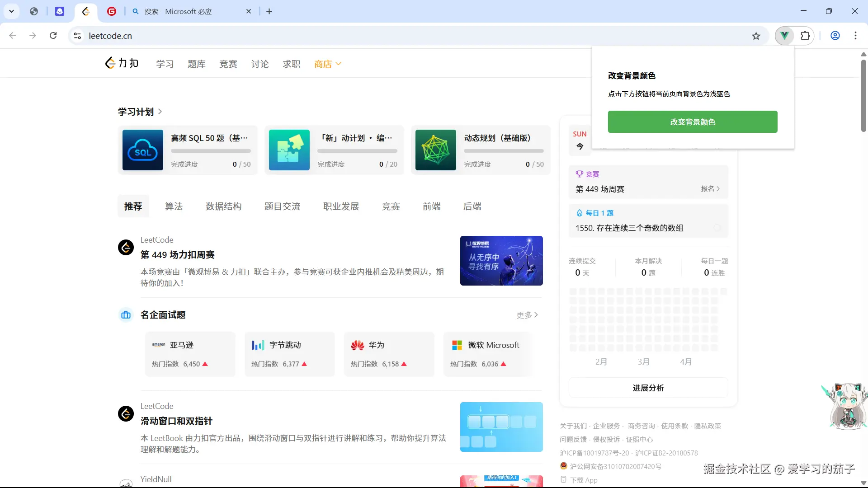Image resolution: width=868 pixels, height=488 pixels.
Task: Click the 「新」动计划 progress bar
Action: click(x=357, y=151)
